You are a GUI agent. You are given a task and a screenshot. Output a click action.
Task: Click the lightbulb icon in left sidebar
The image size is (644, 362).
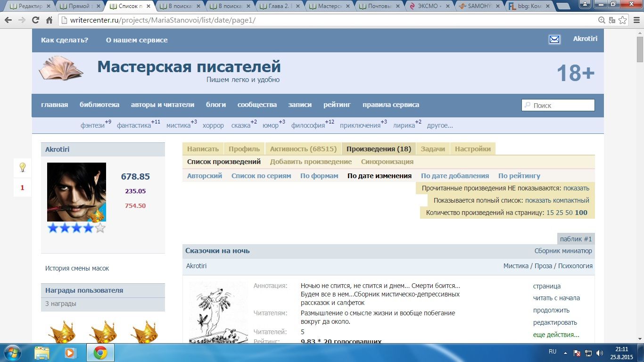click(22, 167)
